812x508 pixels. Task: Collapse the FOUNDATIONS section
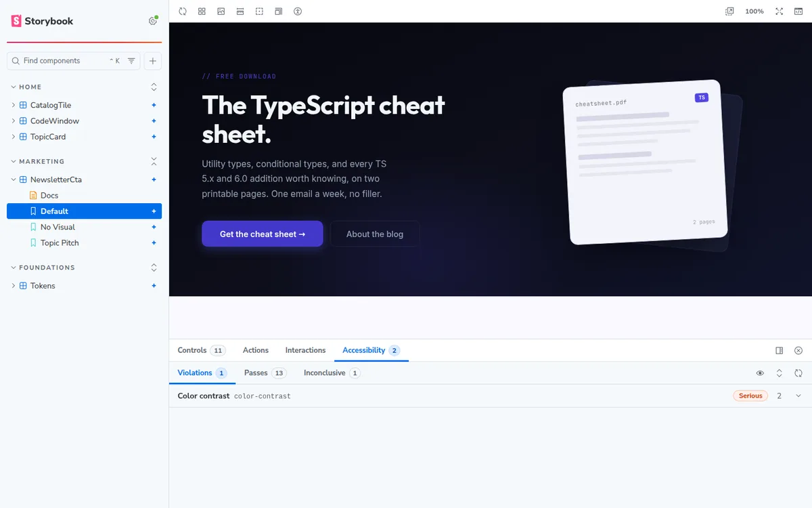[x=43, y=268]
